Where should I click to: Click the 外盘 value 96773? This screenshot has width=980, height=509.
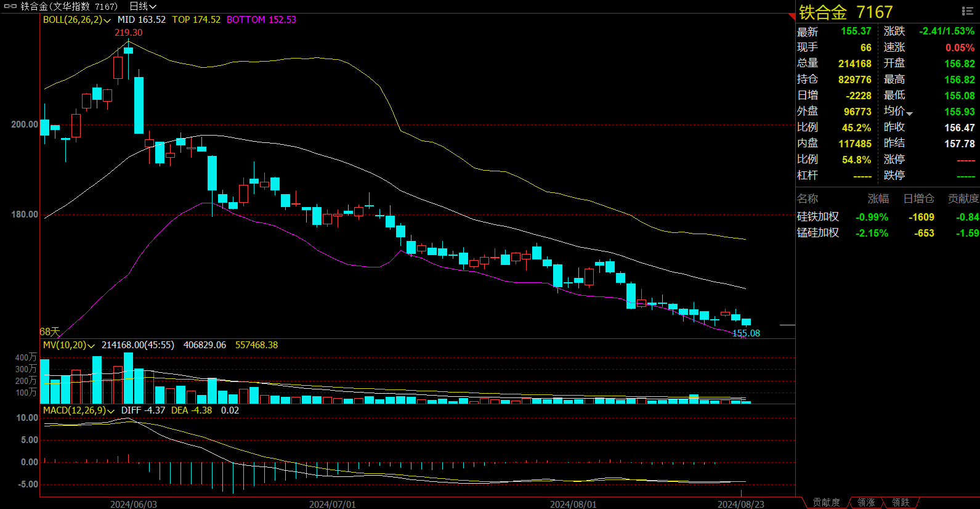(x=857, y=112)
